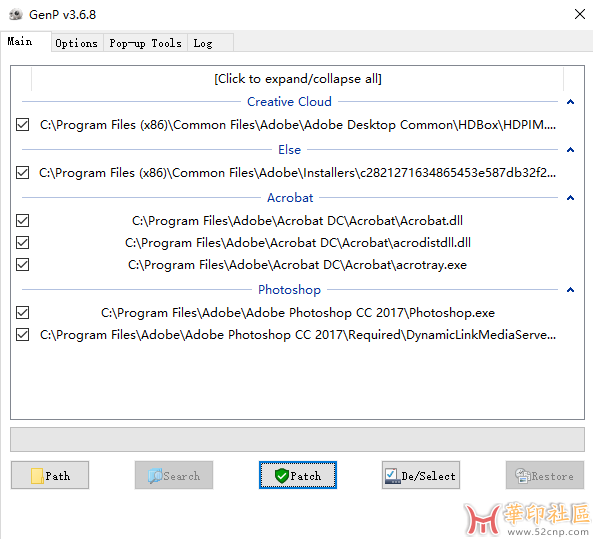Toggle the Photoshop.exe checkbox

(x=23, y=312)
